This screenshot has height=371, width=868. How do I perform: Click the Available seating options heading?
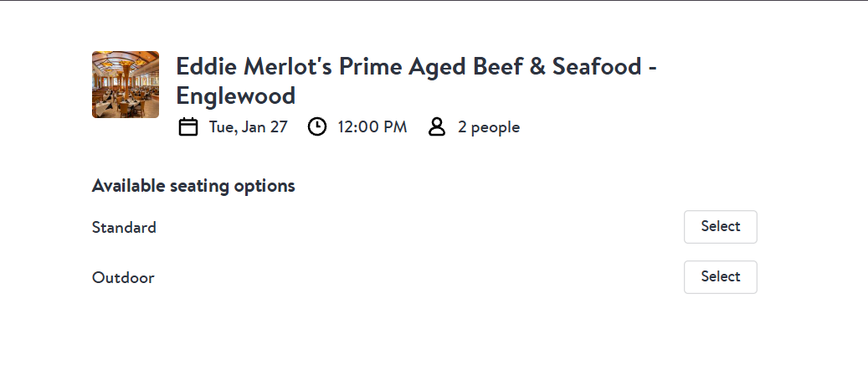(193, 186)
